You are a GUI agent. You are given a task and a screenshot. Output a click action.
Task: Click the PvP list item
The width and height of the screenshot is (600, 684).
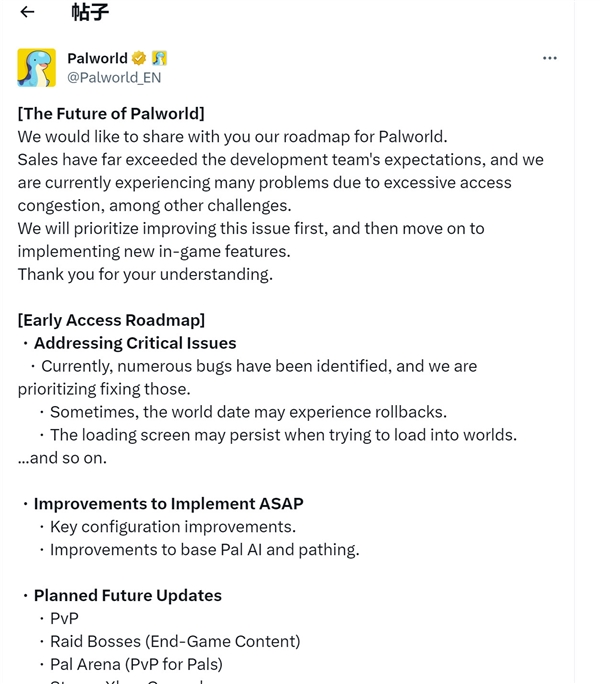[64, 618]
